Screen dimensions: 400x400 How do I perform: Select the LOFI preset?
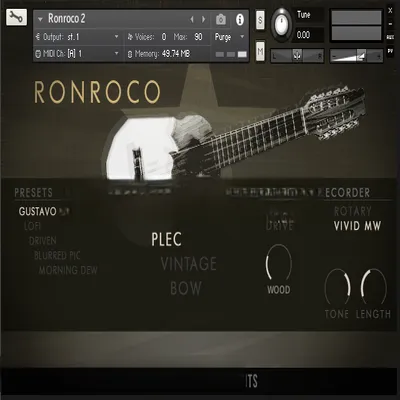point(32,226)
